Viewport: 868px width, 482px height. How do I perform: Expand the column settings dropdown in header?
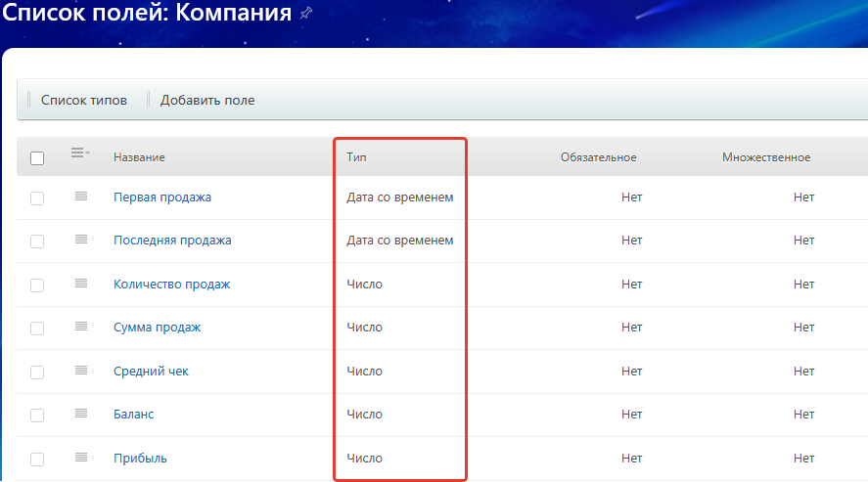pyautogui.click(x=80, y=153)
